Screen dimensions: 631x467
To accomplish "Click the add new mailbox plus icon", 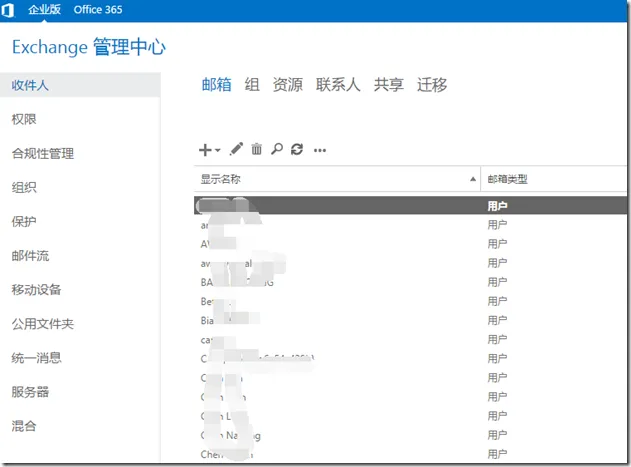I will coord(205,150).
